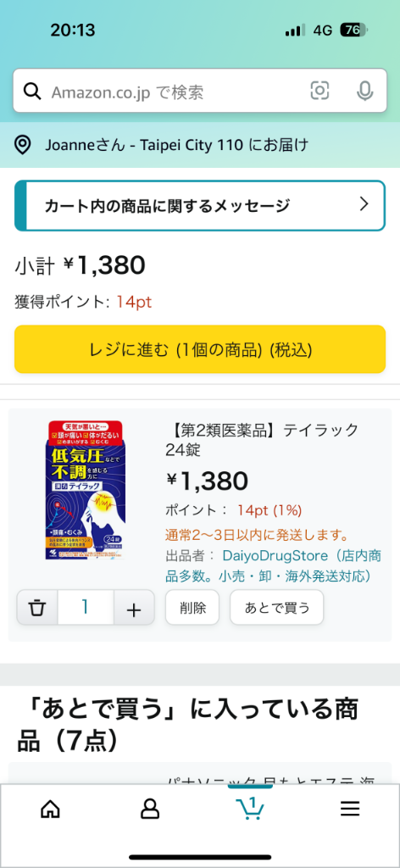Tap the location pin icon

click(x=23, y=145)
